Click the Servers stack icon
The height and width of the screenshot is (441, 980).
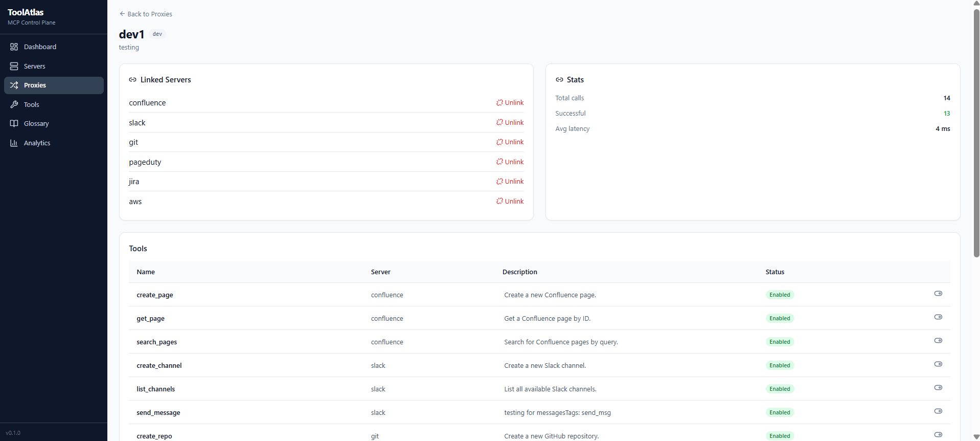pyautogui.click(x=14, y=66)
